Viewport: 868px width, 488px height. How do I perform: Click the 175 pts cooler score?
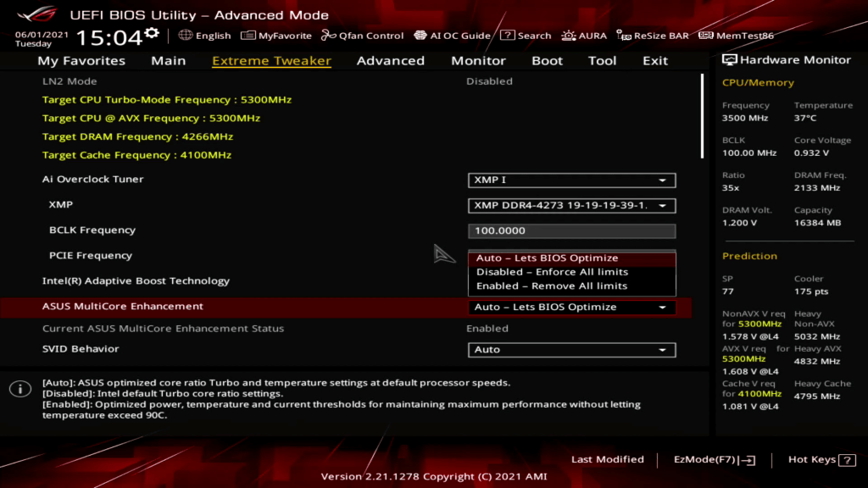(811, 291)
